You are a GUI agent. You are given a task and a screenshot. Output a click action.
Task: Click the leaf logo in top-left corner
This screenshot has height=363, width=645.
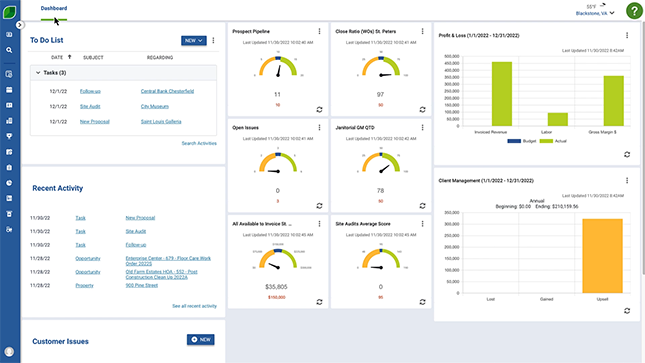pyautogui.click(x=9, y=12)
